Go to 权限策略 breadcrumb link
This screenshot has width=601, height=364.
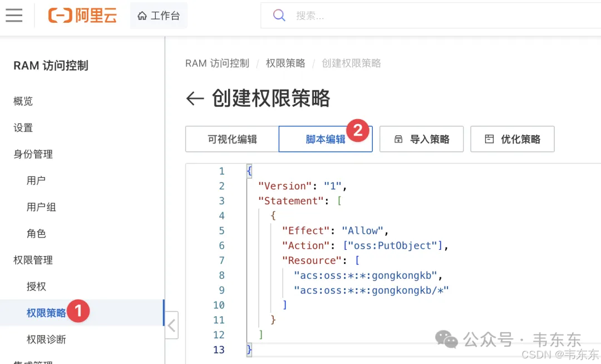coord(285,63)
